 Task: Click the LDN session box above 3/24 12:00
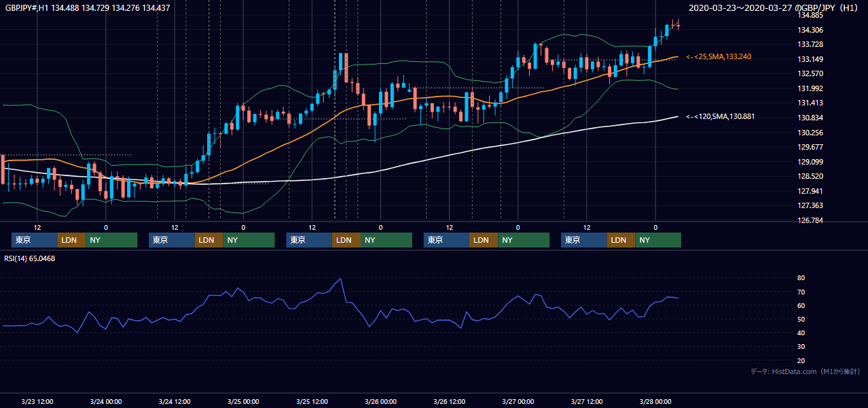pyautogui.click(x=209, y=240)
